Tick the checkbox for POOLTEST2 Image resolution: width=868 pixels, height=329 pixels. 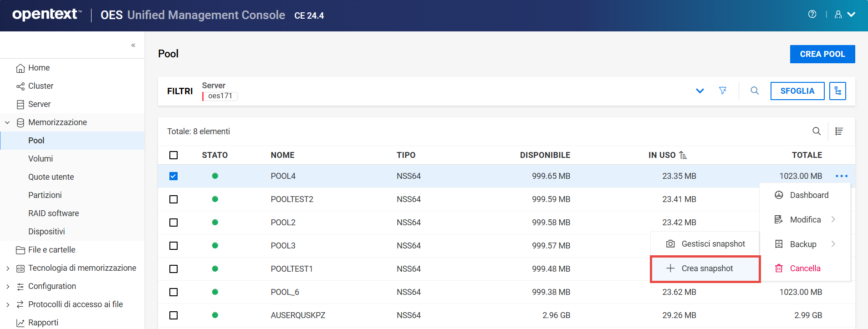pyautogui.click(x=174, y=199)
